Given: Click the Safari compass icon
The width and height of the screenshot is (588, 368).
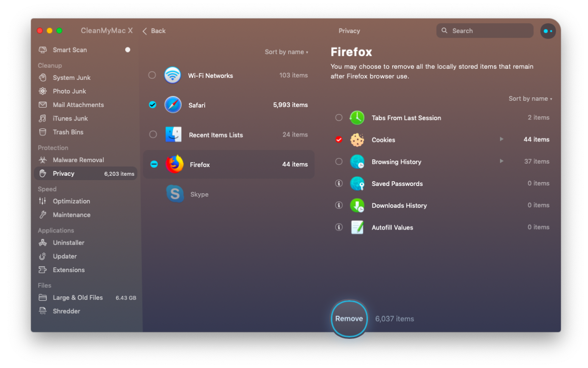Looking at the screenshot, I should [x=173, y=105].
